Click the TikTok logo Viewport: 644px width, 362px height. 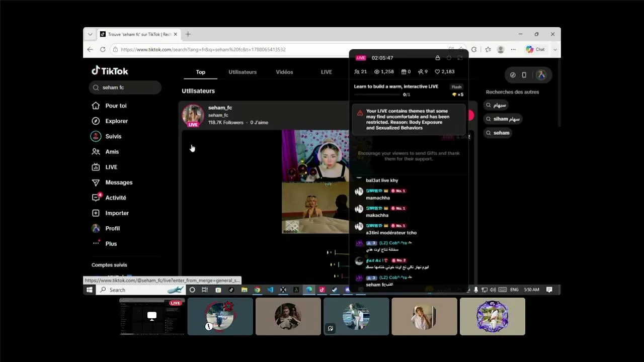pos(110,71)
